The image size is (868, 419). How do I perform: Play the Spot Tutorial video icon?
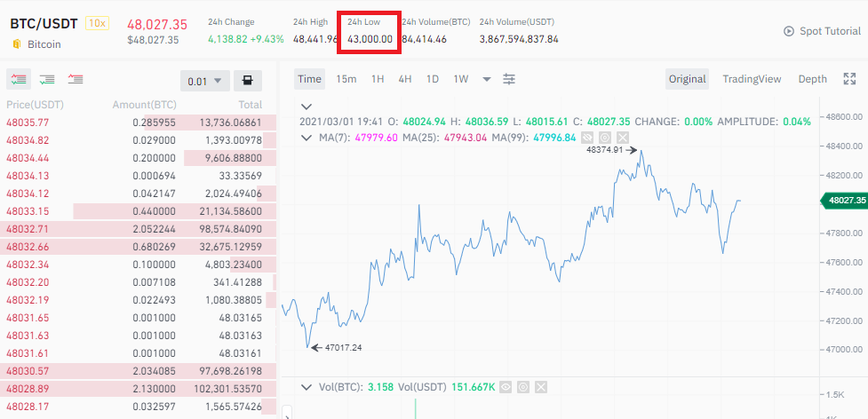point(789,31)
